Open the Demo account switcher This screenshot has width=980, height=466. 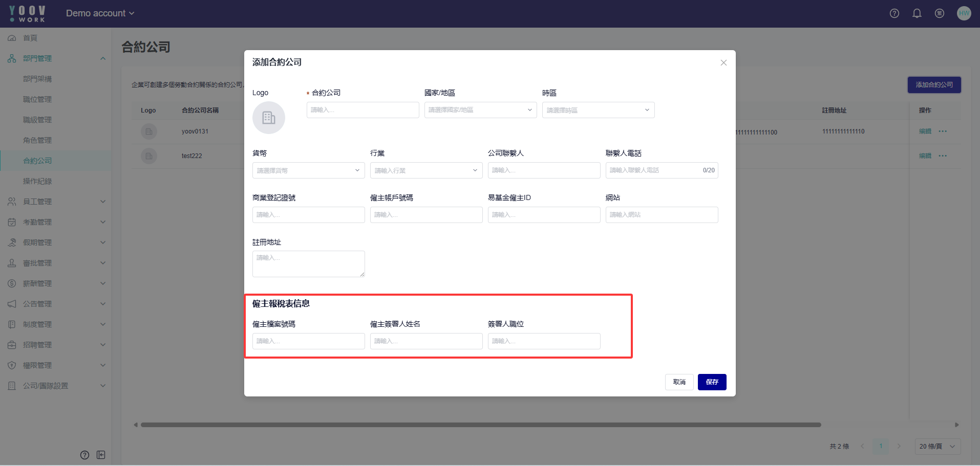100,13
